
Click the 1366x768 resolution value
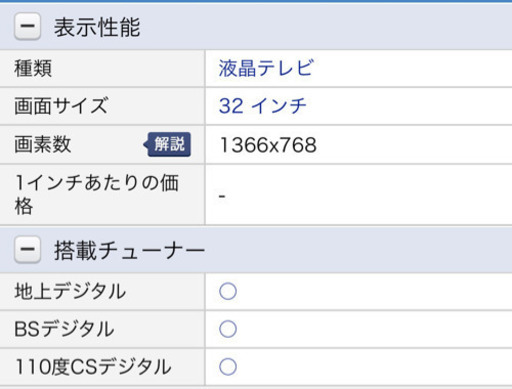pyautogui.click(x=268, y=145)
